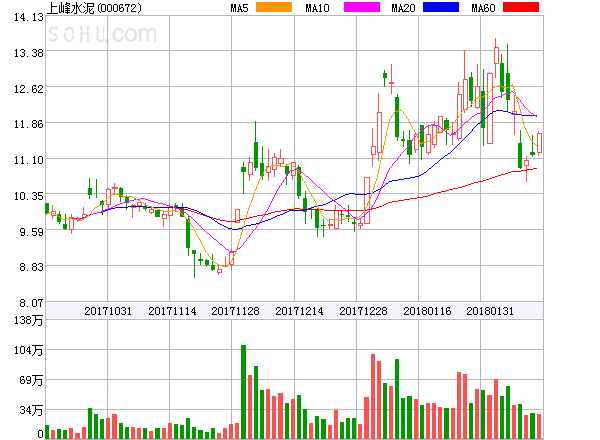Click the 12.62 price axis label
The image size is (600, 440).
click(x=29, y=89)
